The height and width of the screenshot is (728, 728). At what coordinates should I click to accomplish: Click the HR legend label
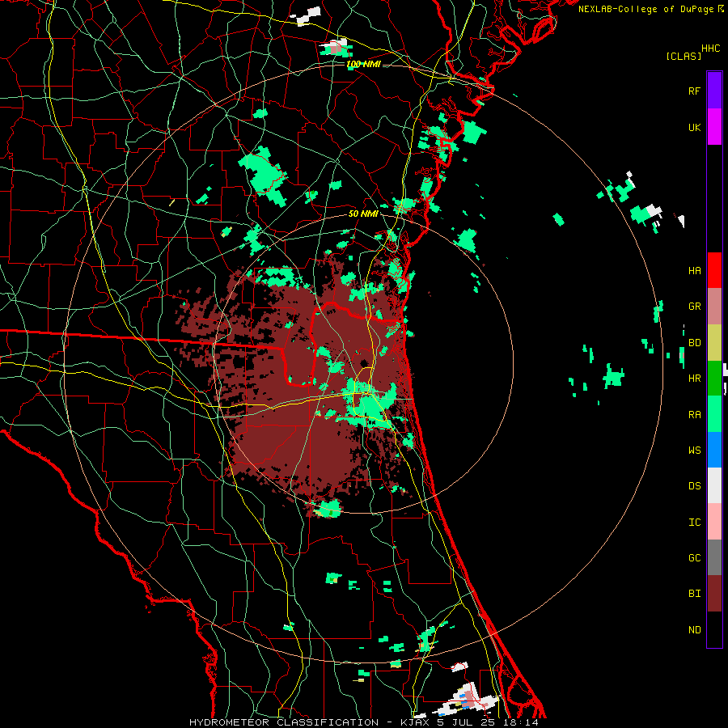(694, 379)
